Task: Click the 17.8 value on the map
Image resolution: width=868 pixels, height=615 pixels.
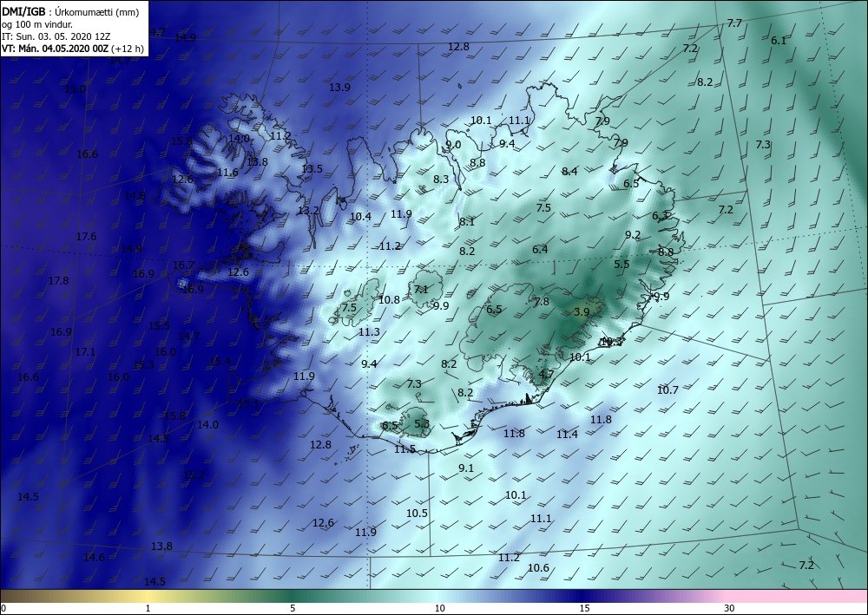Action: 58,281
